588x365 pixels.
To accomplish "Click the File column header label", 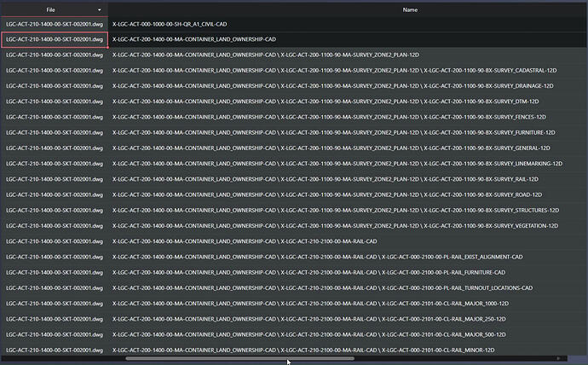I will click(x=50, y=10).
